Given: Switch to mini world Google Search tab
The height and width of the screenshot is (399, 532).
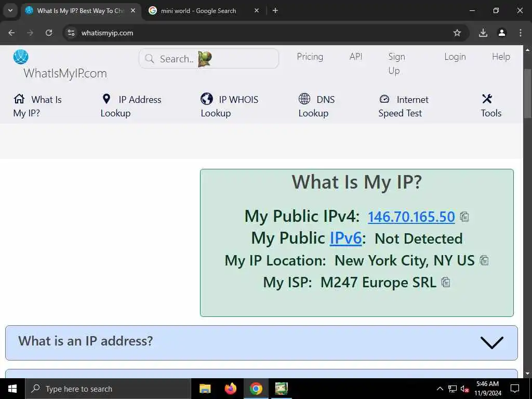Looking at the screenshot, I should (204, 10).
